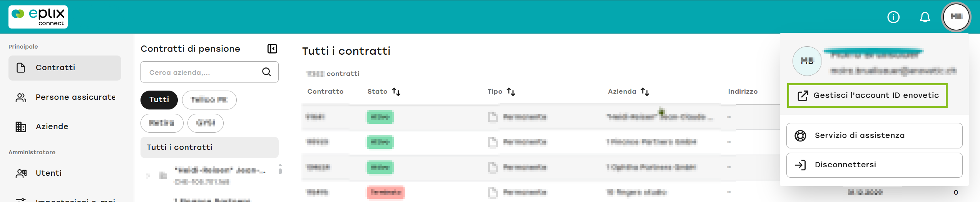Open Servizio di assistenza
The image size is (980, 202).
874,136
